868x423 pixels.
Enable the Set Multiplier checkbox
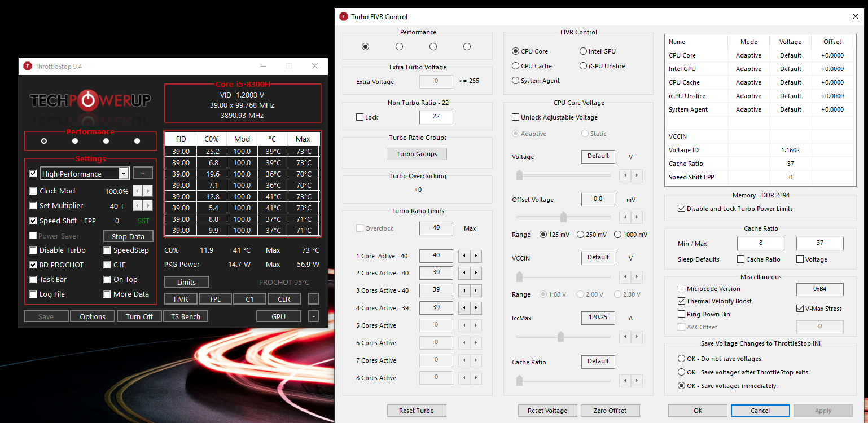point(33,206)
